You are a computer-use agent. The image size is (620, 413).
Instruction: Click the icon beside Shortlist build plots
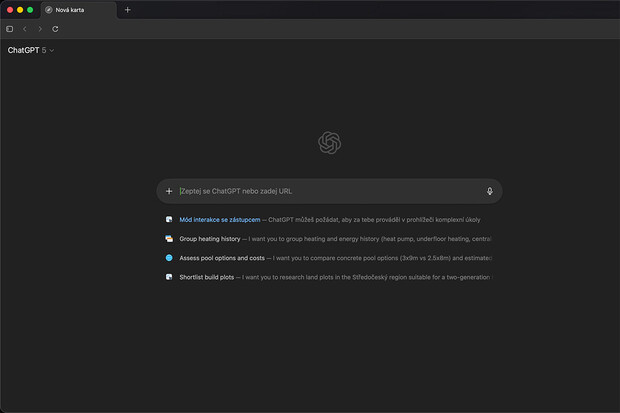tap(169, 277)
